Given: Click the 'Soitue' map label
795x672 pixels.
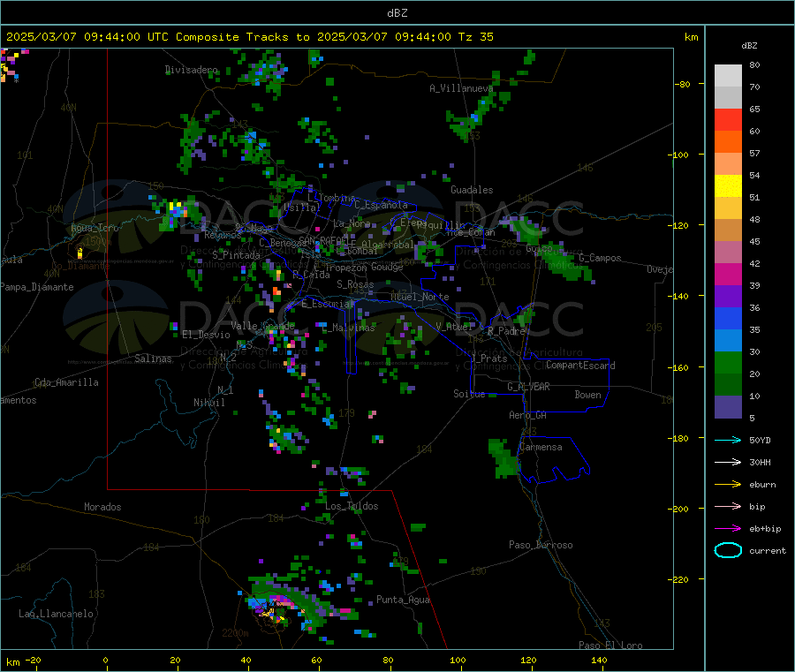Looking at the screenshot, I should pyautogui.click(x=469, y=393).
